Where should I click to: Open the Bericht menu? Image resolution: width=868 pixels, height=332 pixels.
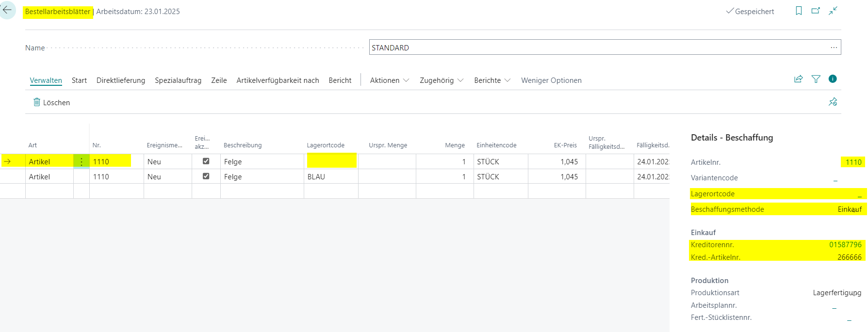340,80
